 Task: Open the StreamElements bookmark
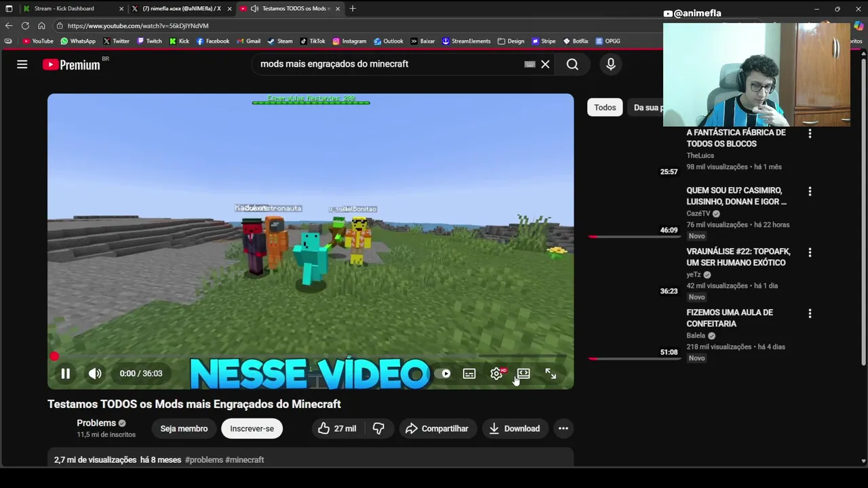466,41
